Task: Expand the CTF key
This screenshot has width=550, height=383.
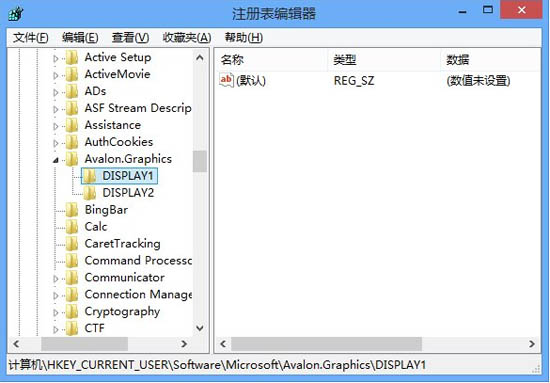Action: point(55,329)
